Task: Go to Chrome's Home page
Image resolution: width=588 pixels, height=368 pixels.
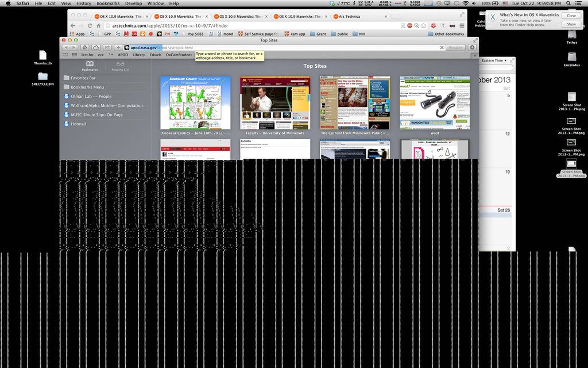Action: point(99,26)
